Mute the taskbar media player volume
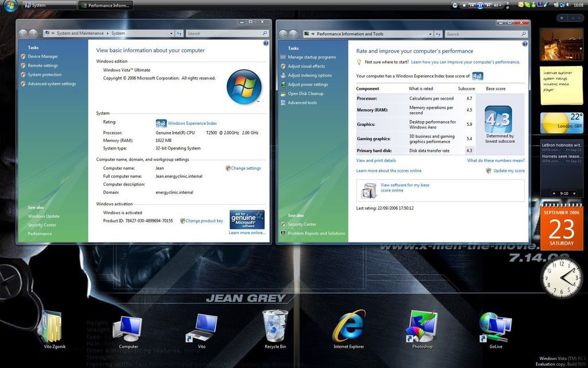The image size is (588, 368). coord(496,5)
